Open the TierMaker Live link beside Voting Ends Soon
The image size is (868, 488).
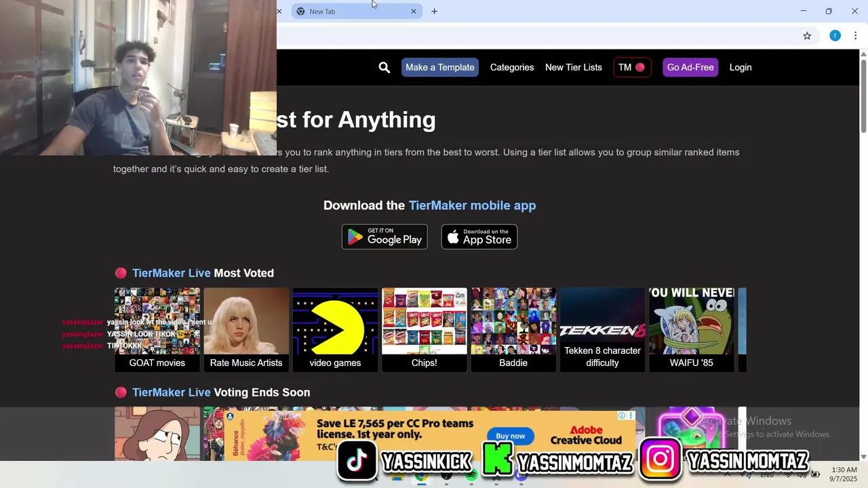click(172, 392)
